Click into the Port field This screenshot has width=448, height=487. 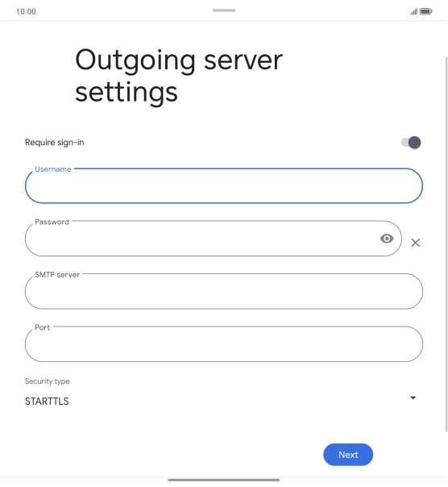[x=223, y=343]
